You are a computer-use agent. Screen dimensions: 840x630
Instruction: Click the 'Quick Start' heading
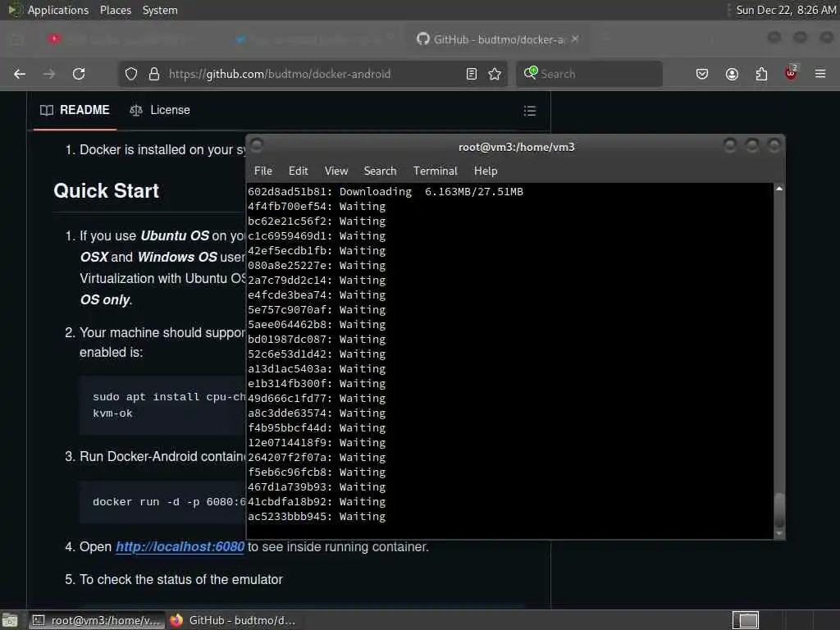pos(106,190)
